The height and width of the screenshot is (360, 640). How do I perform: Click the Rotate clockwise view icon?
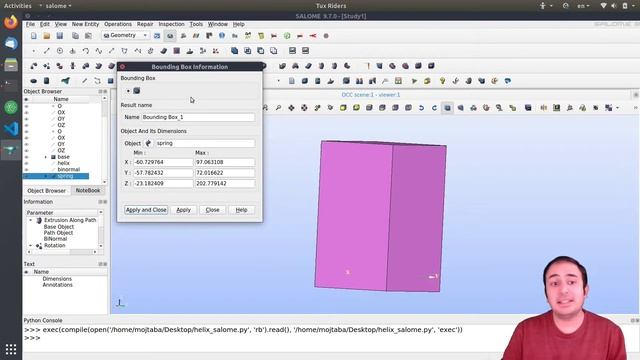click(x=434, y=108)
